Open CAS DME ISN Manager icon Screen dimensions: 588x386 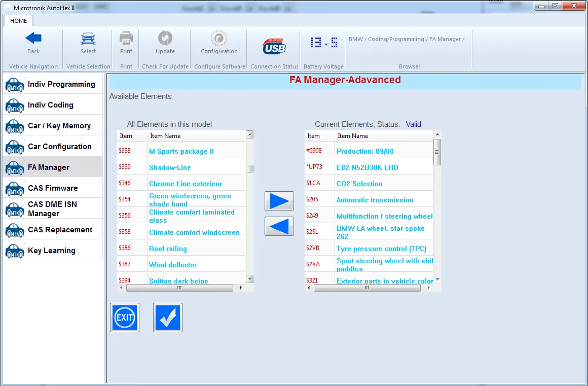15,209
